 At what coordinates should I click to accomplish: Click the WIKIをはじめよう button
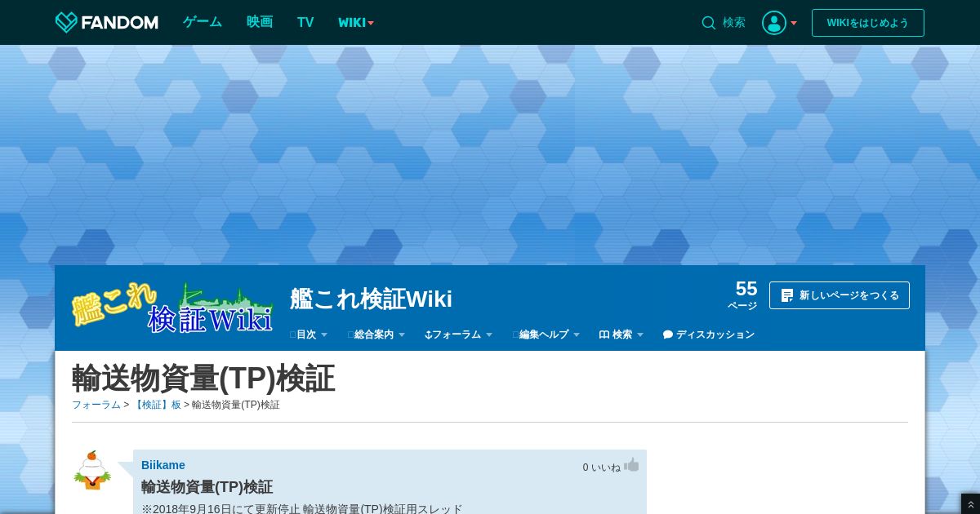868,23
